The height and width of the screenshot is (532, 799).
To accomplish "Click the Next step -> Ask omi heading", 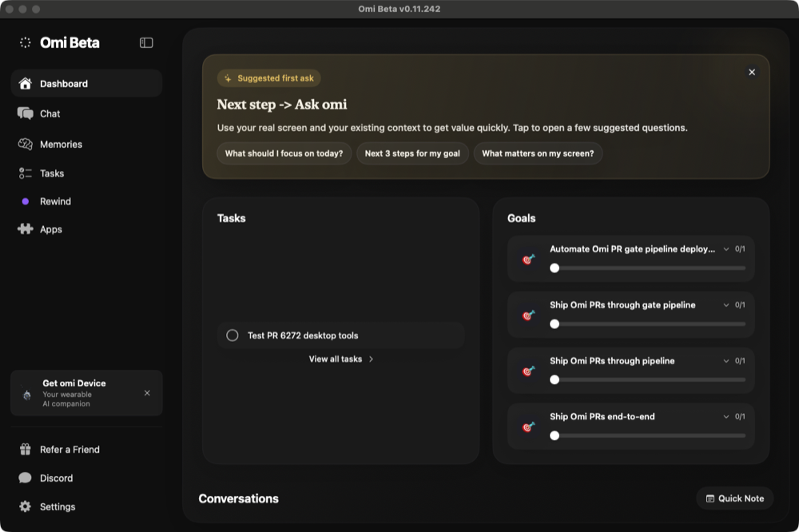I will pos(282,105).
